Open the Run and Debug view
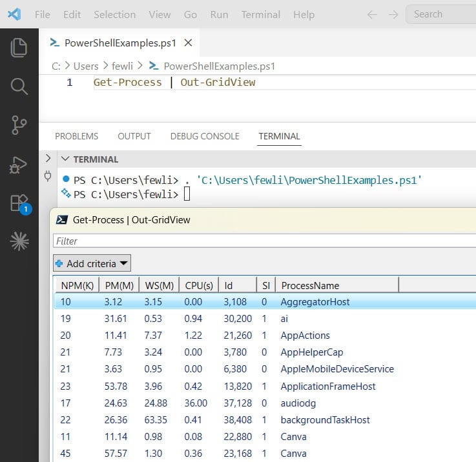This screenshot has height=462, width=476. [18, 165]
